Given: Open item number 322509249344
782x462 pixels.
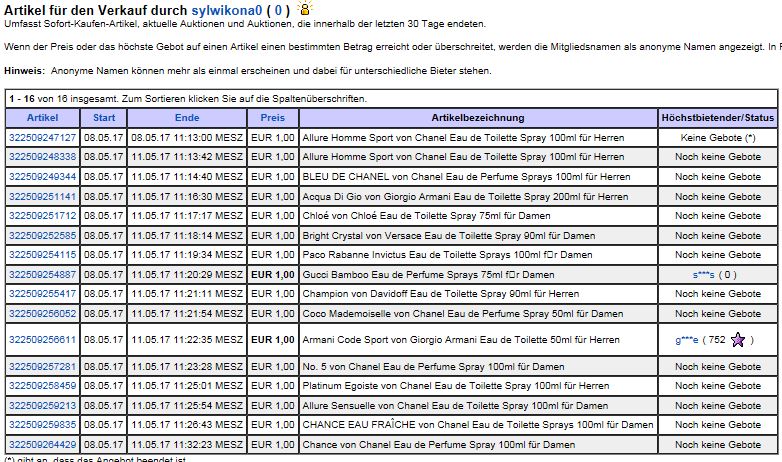Looking at the screenshot, I should (x=42, y=177).
